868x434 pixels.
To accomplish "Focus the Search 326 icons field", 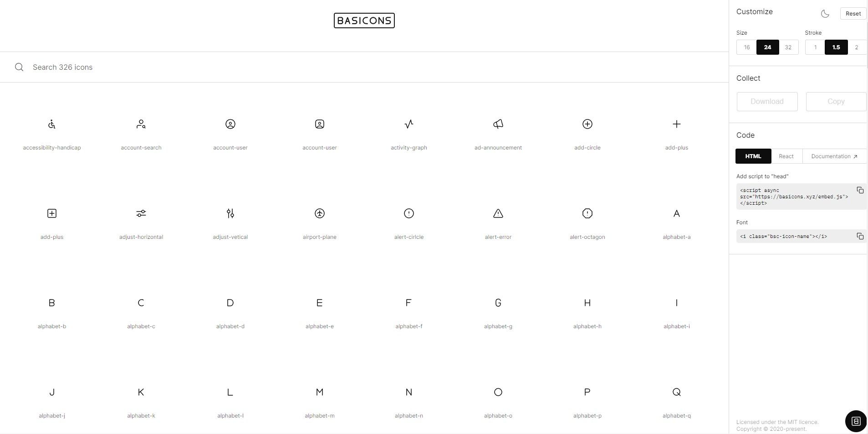I will [x=364, y=67].
